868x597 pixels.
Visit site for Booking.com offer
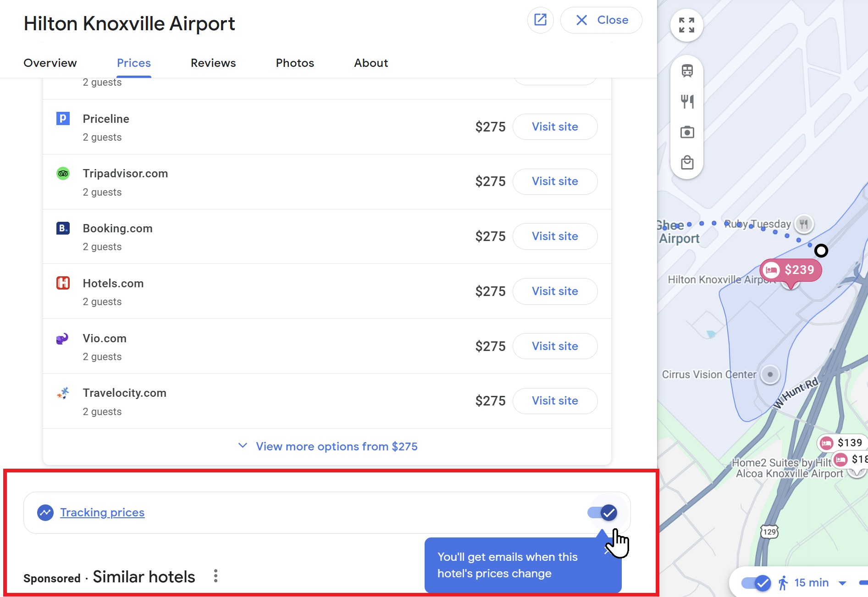[x=555, y=236]
